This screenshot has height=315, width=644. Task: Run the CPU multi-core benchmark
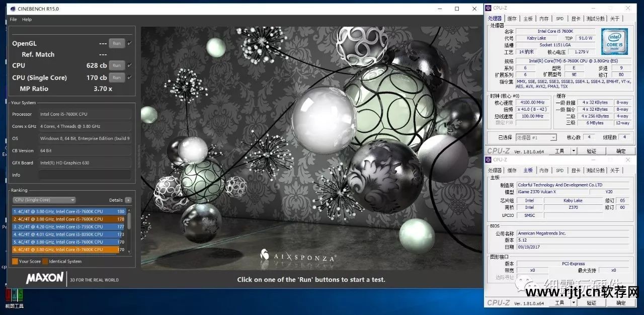[117, 65]
